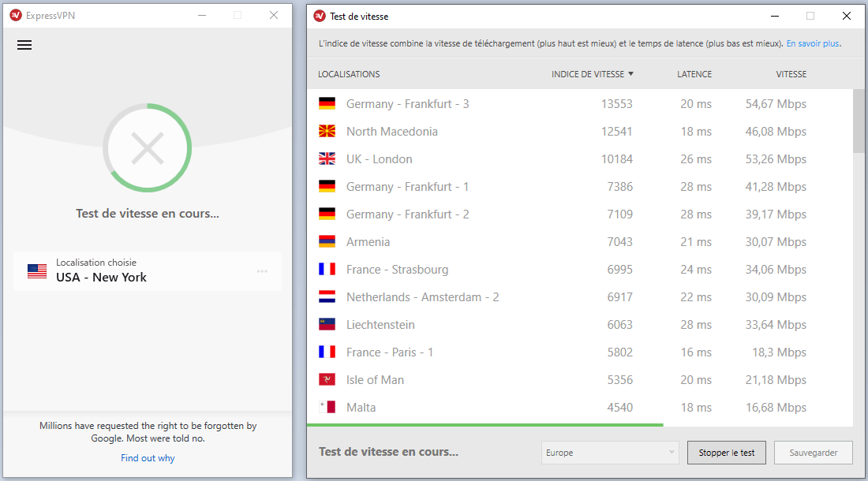Click the latency 16 ms for Paris

pyautogui.click(x=696, y=352)
